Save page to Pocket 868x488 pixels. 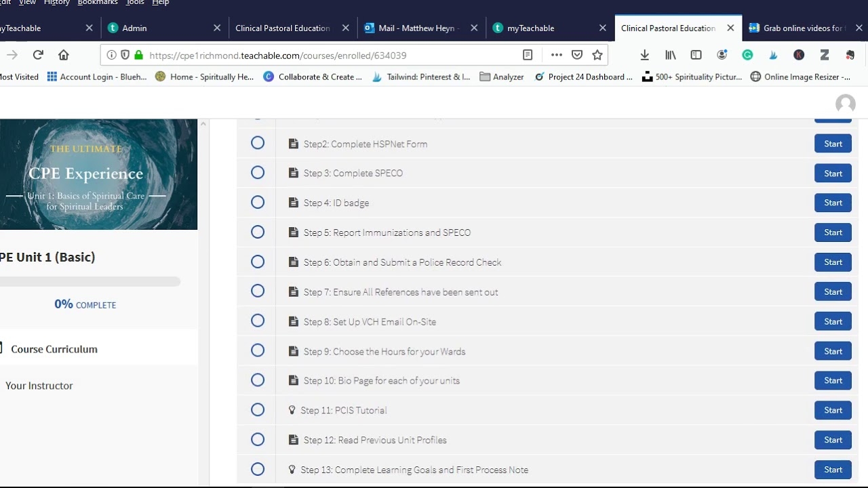tap(577, 55)
